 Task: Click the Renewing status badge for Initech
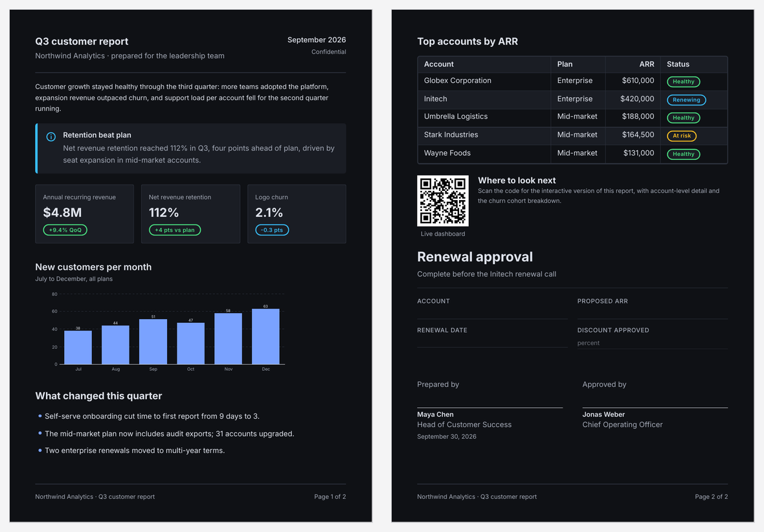tap(686, 100)
